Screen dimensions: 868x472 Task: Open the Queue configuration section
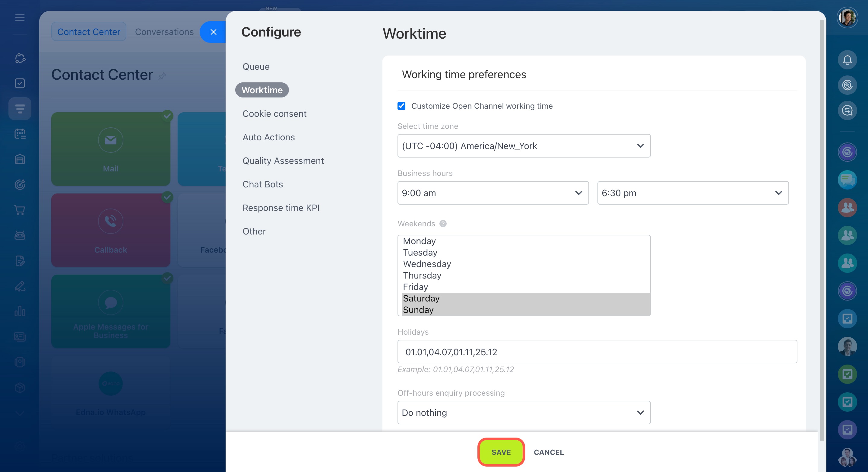click(256, 67)
